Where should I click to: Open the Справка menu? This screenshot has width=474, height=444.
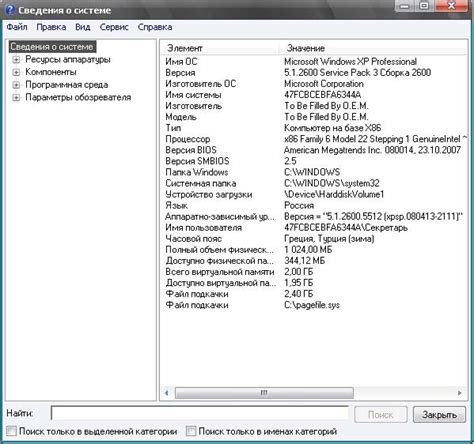pyautogui.click(x=155, y=27)
